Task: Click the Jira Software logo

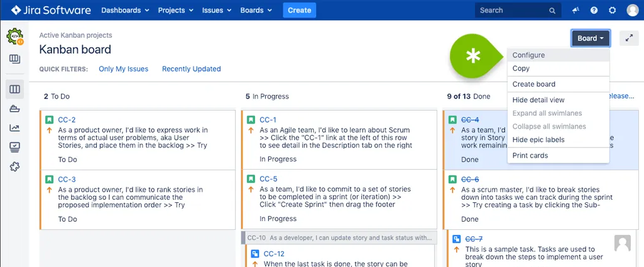Action: pyautogui.click(x=51, y=10)
